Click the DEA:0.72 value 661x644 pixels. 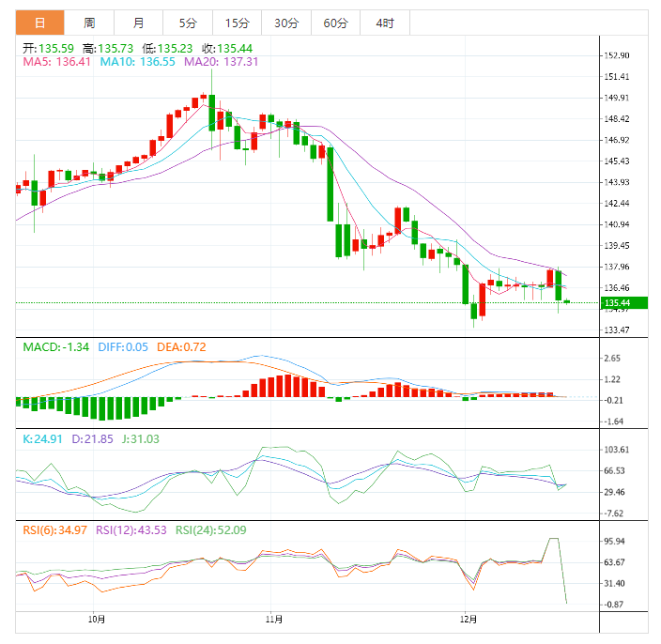tap(181, 347)
